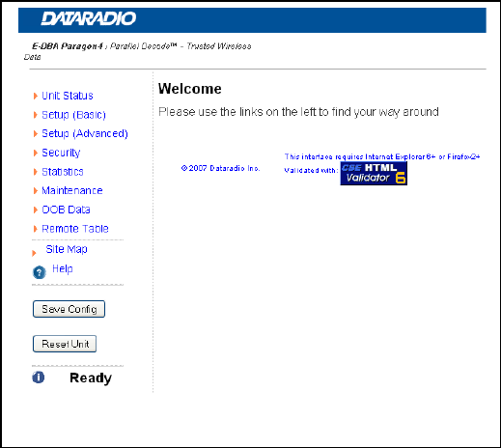This screenshot has width=501, height=448.
Task: Click the blue Help question mark icon
Action: coord(40,272)
